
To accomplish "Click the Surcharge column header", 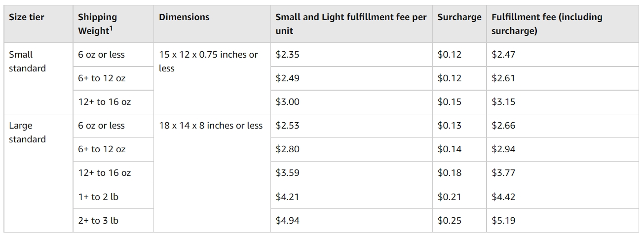I will [x=459, y=24].
